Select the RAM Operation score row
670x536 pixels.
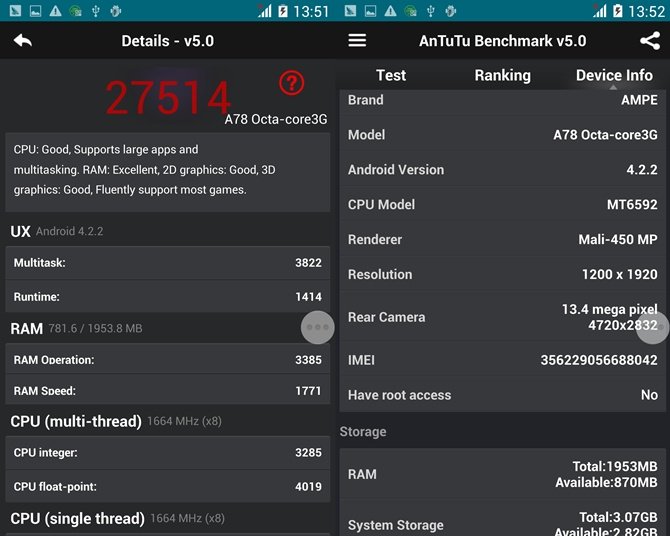[168, 359]
